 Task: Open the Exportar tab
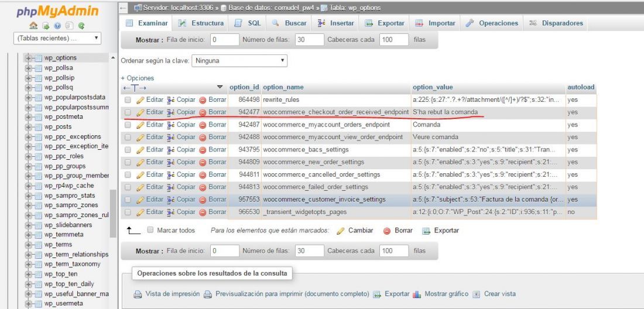385,23
